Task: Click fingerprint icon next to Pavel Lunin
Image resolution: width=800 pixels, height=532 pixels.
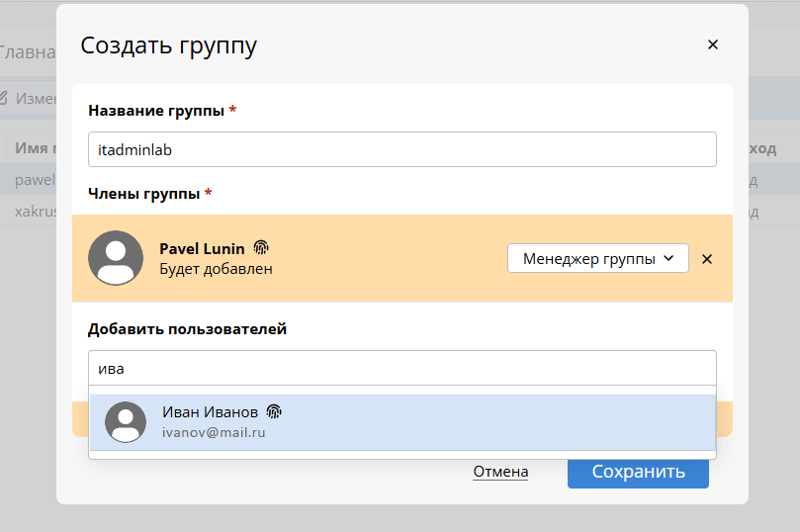Action: tap(261, 248)
